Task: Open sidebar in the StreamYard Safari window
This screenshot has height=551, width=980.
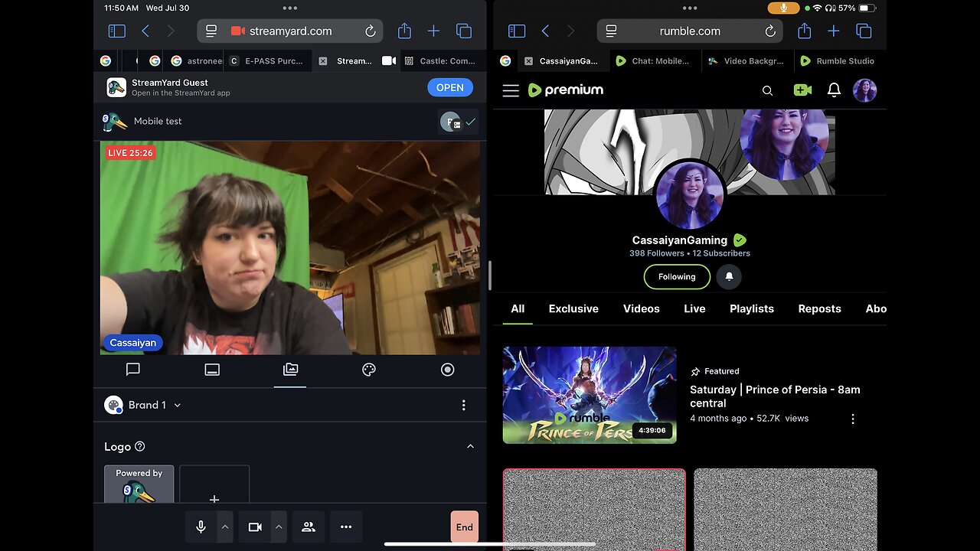Action: [x=116, y=31]
